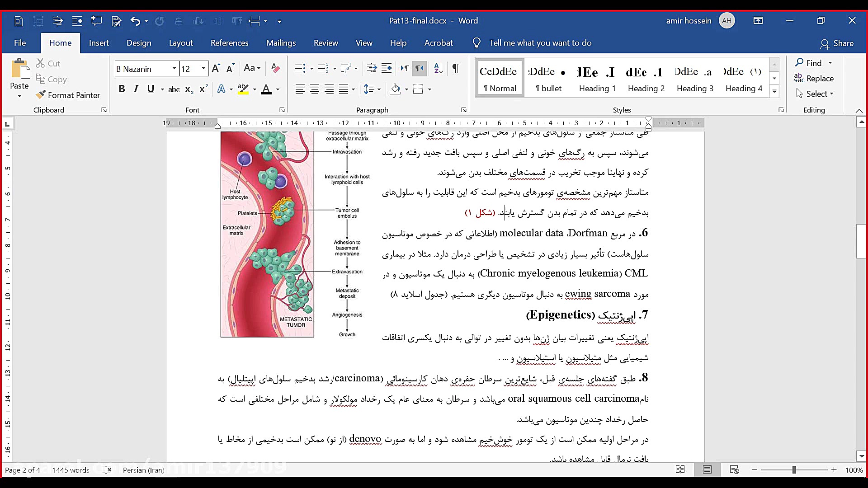Image resolution: width=868 pixels, height=488 pixels.
Task: Select the Format Painter tool
Action: pos(68,95)
